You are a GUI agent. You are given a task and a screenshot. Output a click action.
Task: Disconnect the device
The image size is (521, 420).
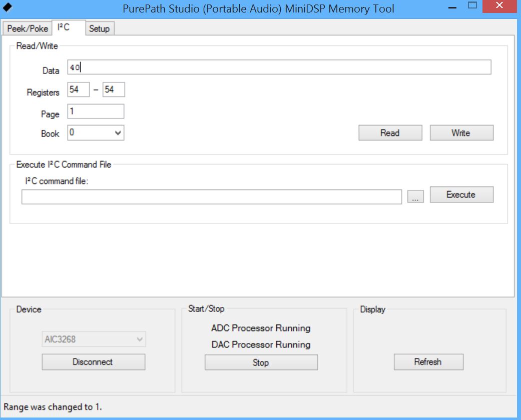(x=93, y=361)
